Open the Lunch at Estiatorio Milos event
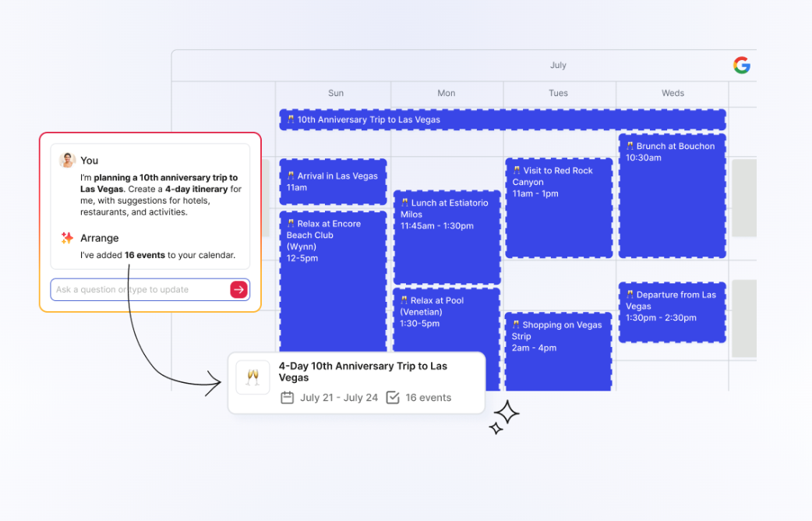Screen dimensions: 812x521 tap(447, 237)
